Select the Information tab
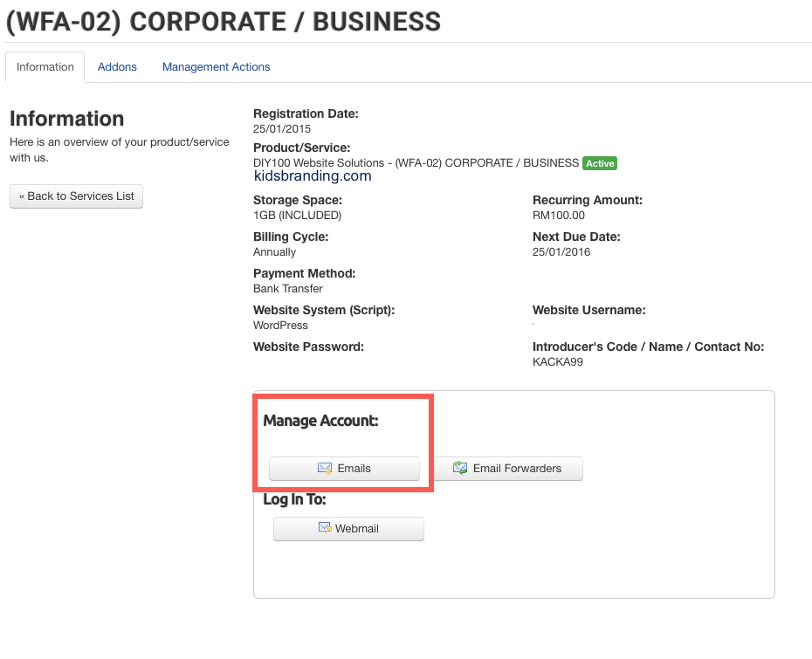Image resolution: width=812 pixels, height=659 pixels. click(45, 67)
